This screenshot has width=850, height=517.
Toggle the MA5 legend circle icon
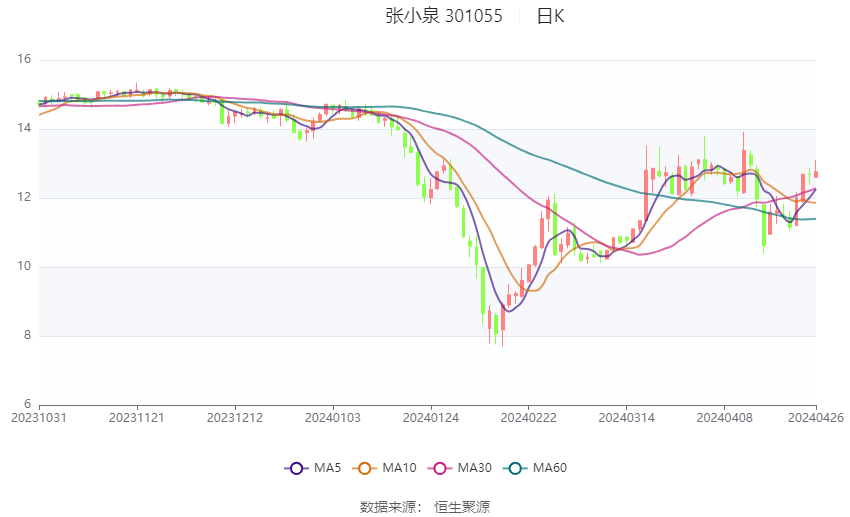click(296, 468)
